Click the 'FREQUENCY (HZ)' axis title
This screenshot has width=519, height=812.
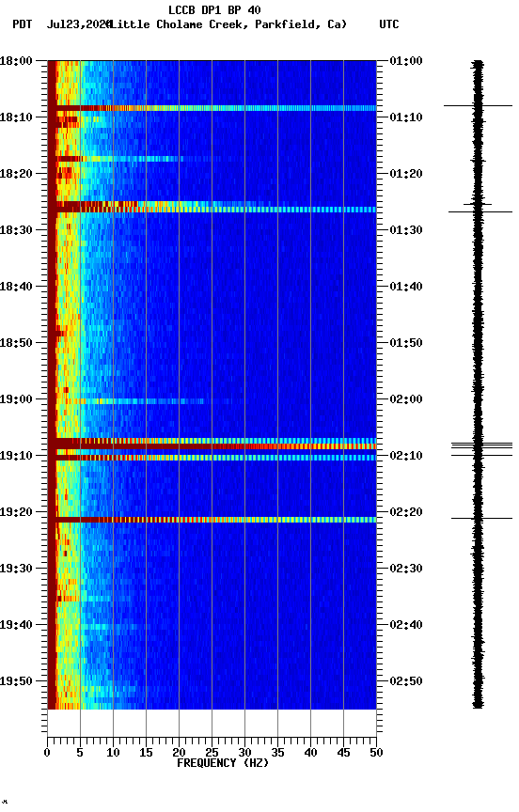pyautogui.click(x=223, y=763)
